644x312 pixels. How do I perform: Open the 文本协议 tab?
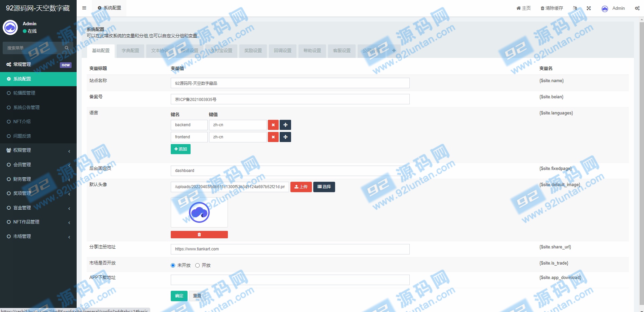tap(160, 50)
